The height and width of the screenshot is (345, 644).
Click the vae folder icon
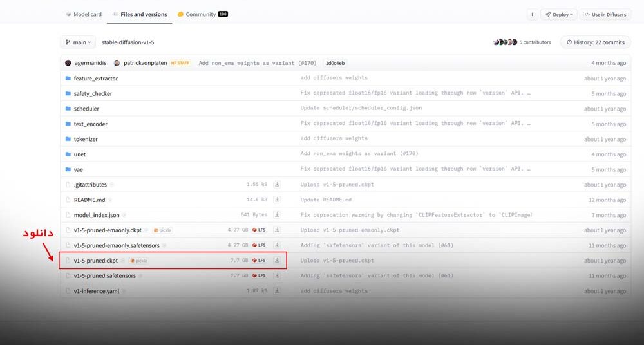coord(68,169)
